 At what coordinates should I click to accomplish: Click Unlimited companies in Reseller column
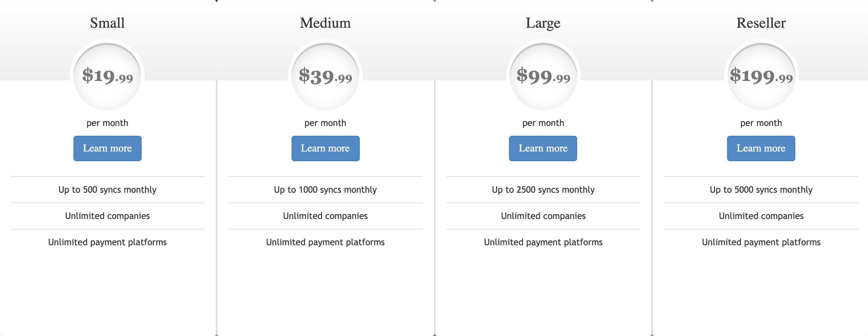[x=761, y=216]
